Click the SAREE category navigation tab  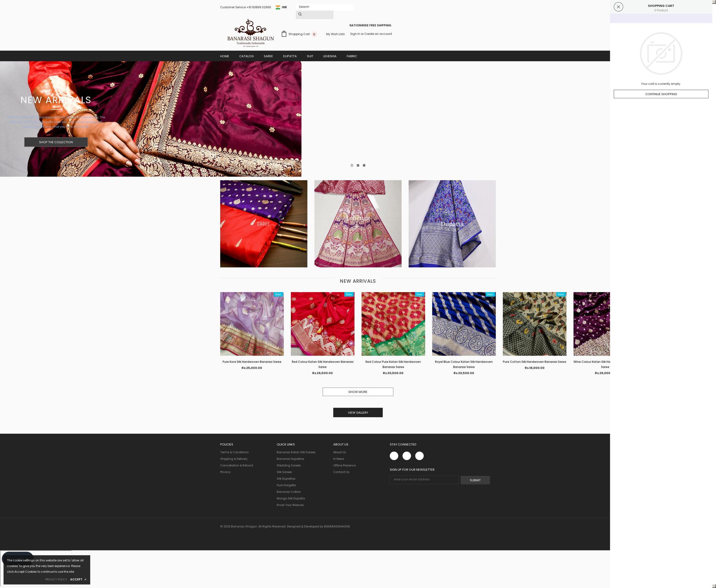[268, 56]
